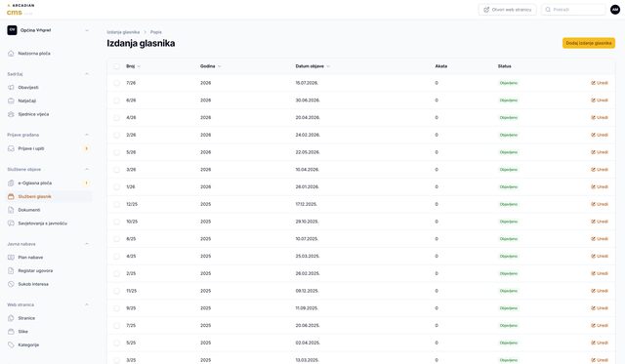Select the checkbox for issue 10/25
The height and width of the screenshot is (364, 625).
pyautogui.click(x=116, y=222)
